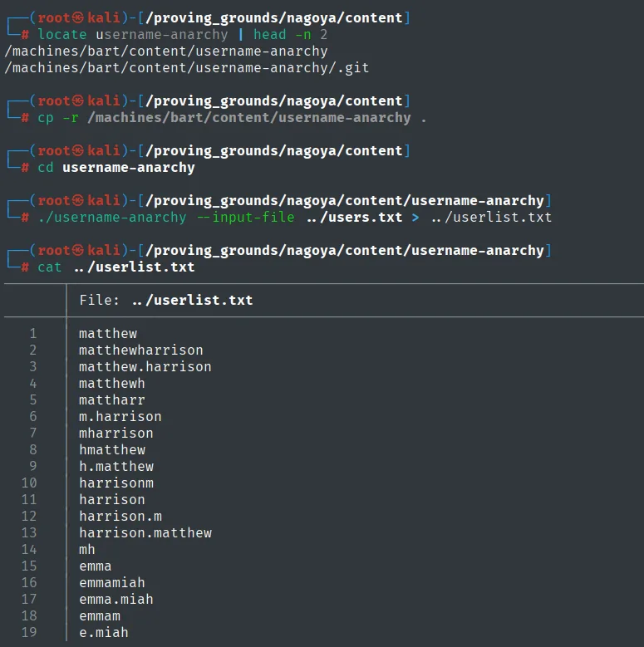Select line 14 'mh'
The width and height of the screenshot is (644, 647).
(87, 549)
